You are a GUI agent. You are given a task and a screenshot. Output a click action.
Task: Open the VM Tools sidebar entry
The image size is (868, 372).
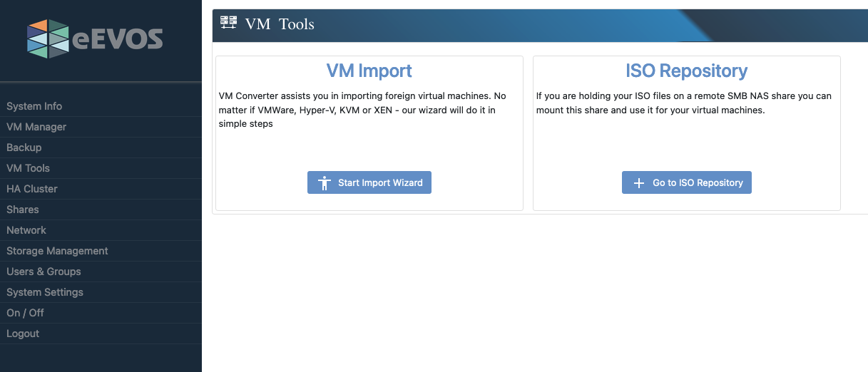point(28,168)
